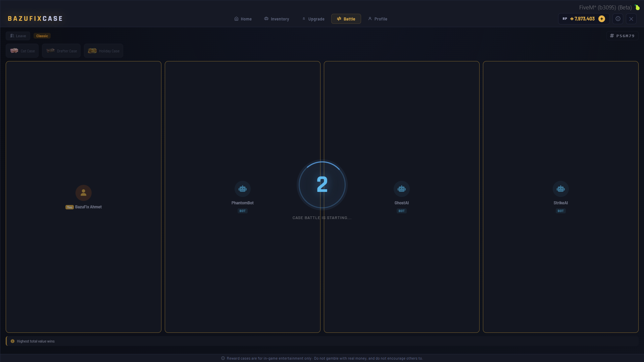Click the RP balance 7,973,403
The width and height of the screenshot is (644, 362).
[x=582, y=19]
